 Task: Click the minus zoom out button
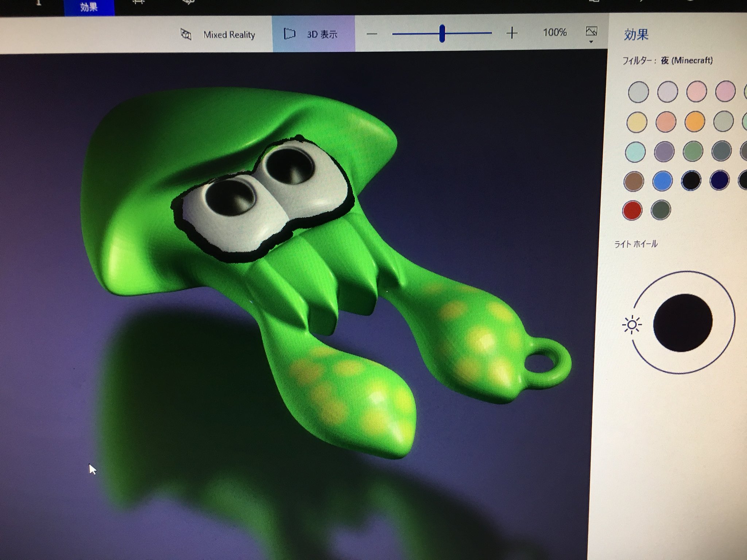click(372, 34)
